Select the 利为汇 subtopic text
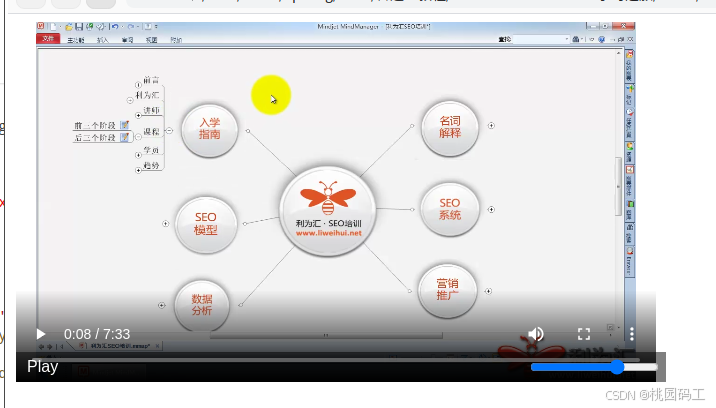716x408 pixels. coord(147,95)
